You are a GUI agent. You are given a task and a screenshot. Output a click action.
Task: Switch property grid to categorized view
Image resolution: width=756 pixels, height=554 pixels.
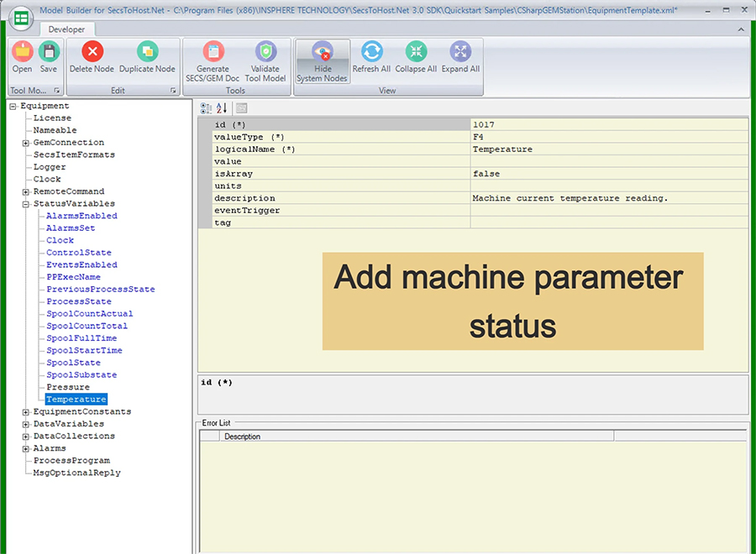tap(207, 108)
